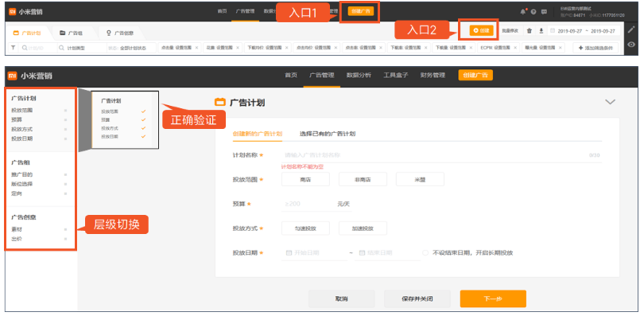Click the 计划名称 input field
The height and width of the screenshot is (316, 644).
coord(442,155)
